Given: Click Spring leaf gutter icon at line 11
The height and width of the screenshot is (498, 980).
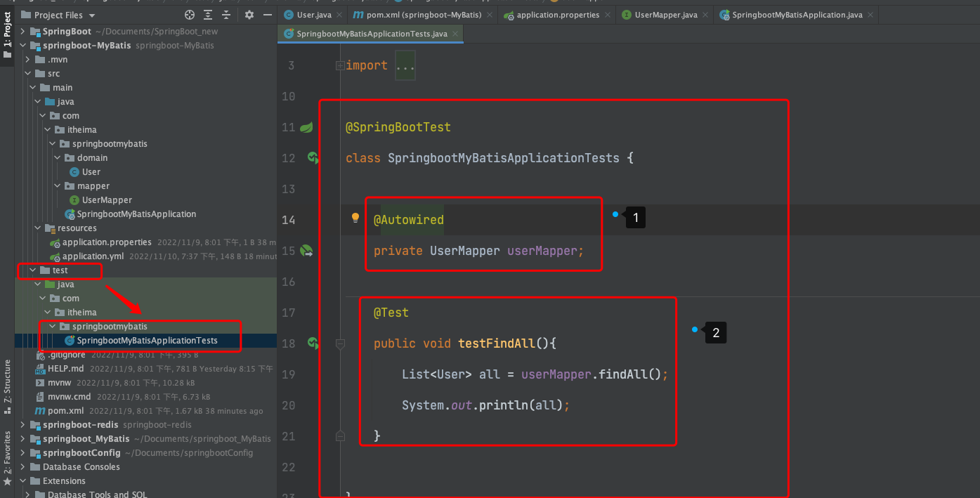Looking at the screenshot, I should tap(306, 127).
